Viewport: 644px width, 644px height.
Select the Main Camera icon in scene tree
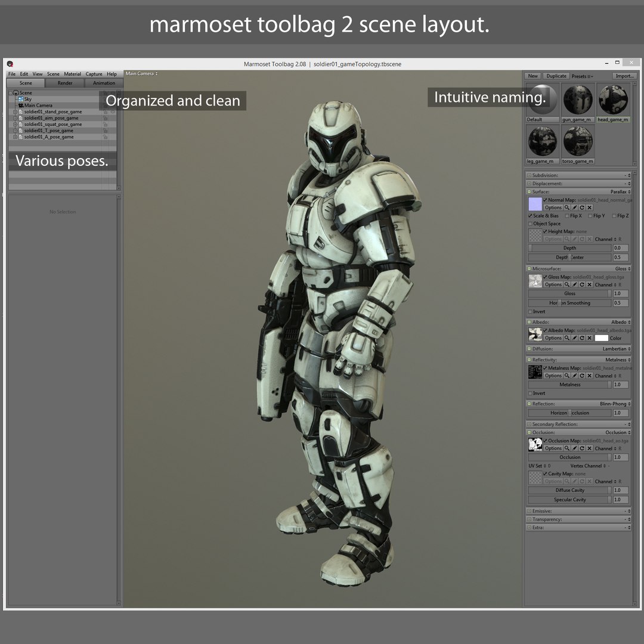coord(20,106)
